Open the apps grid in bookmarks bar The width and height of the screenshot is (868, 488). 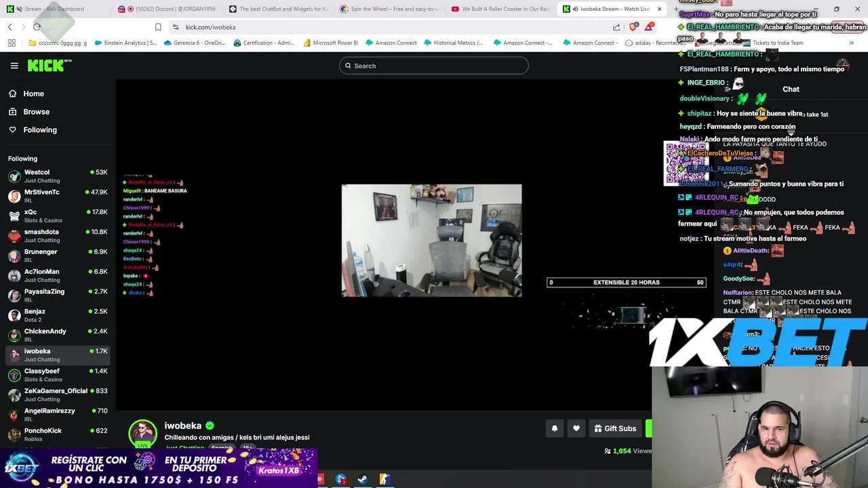[12, 43]
